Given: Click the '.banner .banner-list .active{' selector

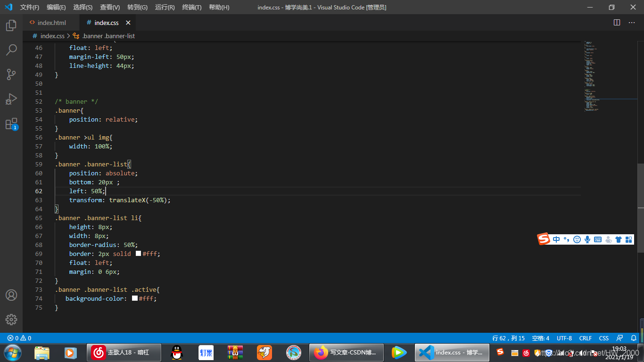Looking at the screenshot, I should point(107,289).
